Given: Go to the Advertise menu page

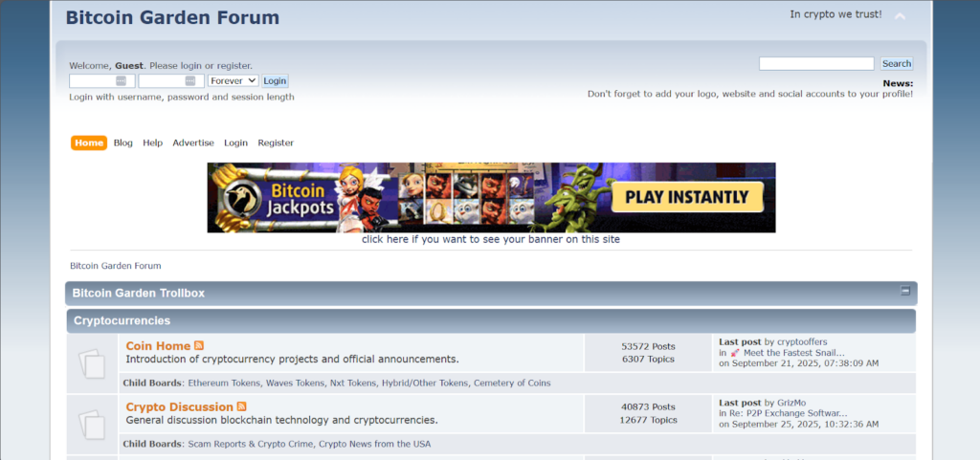Looking at the screenshot, I should [193, 142].
